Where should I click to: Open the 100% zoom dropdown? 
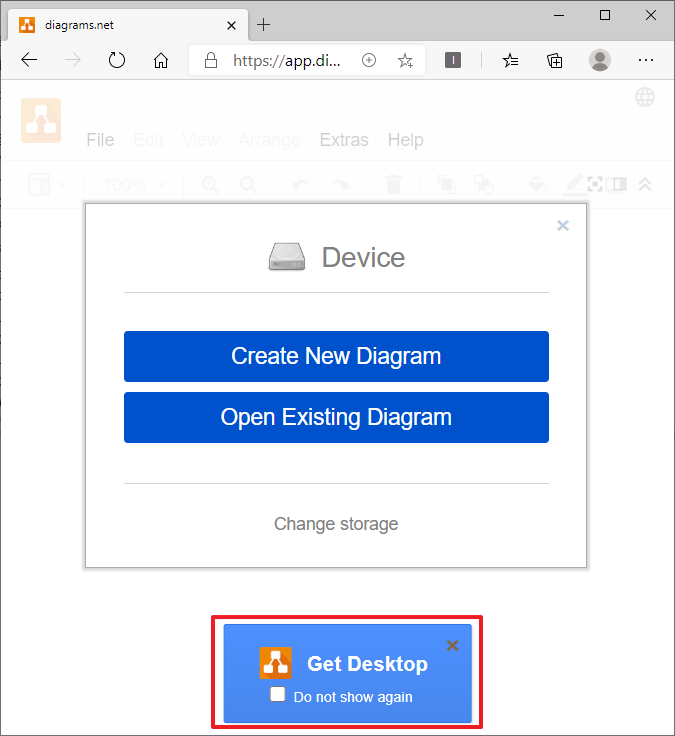pos(134,184)
